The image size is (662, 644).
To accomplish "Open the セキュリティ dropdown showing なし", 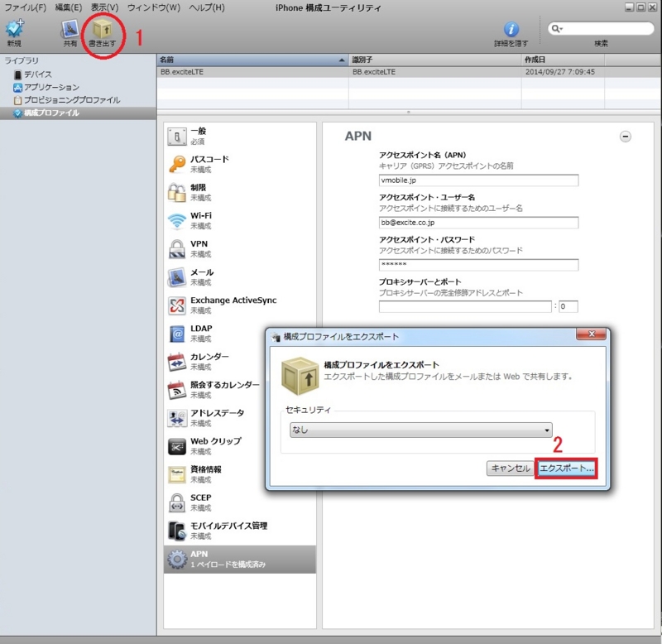I will click(x=421, y=430).
